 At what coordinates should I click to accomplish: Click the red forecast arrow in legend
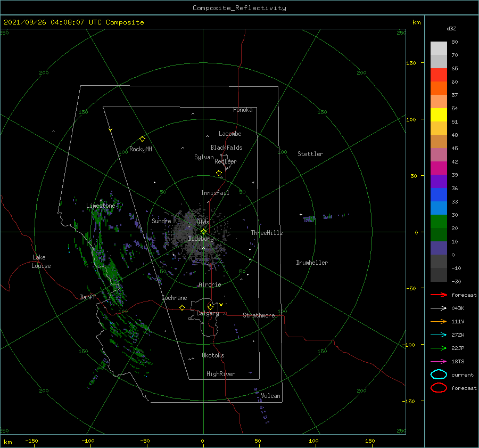439,295
